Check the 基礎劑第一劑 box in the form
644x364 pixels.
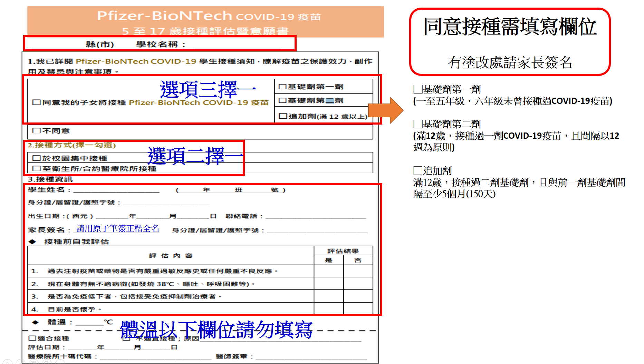click(282, 87)
